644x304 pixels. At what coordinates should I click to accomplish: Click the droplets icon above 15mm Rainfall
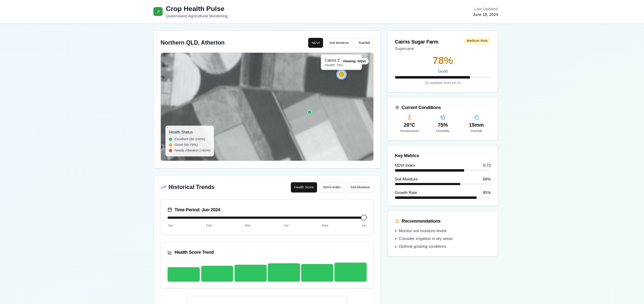(x=476, y=117)
